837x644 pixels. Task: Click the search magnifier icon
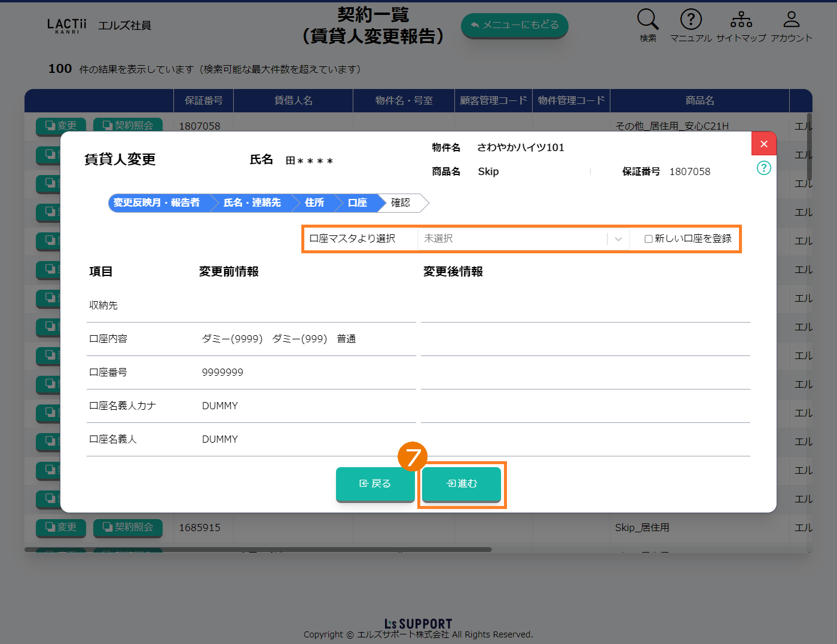647,20
